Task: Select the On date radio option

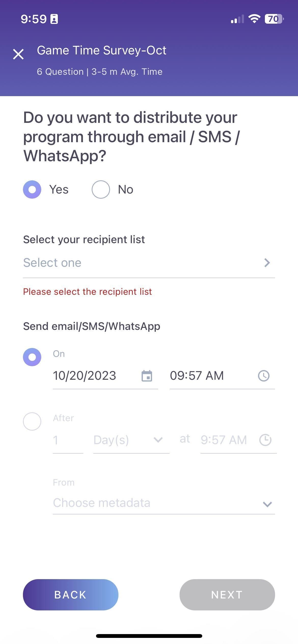Action: click(x=32, y=357)
